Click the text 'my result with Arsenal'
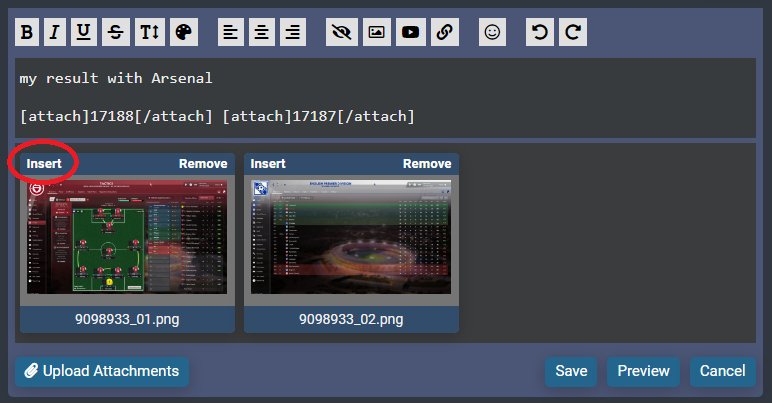Image resolution: width=772 pixels, height=403 pixels. tap(116, 78)
